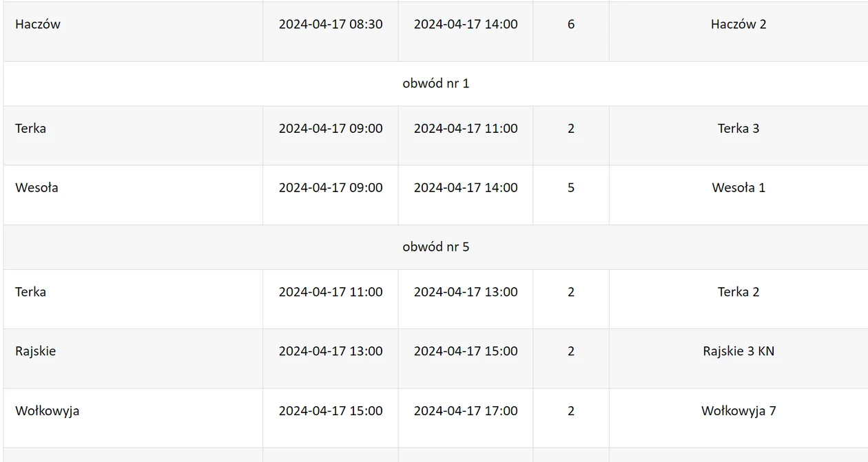Click the number 6 in Haczów row
The image size is (868, 462).
[571, 24]
